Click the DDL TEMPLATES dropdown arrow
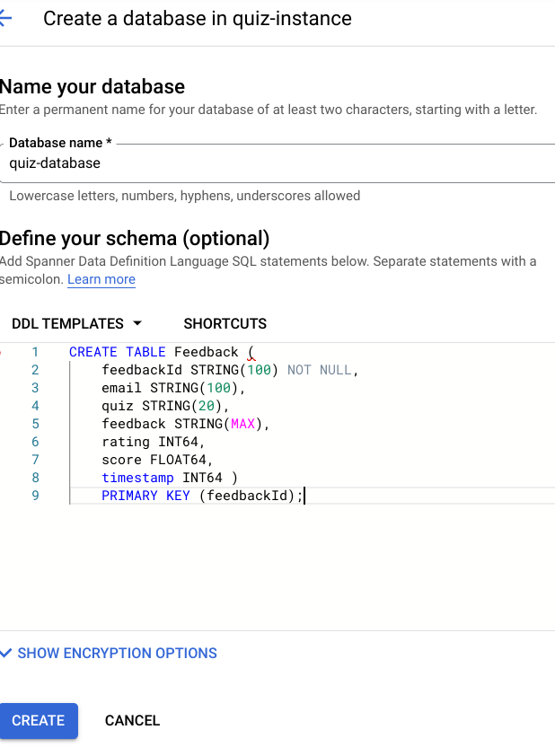 (137, 323)
